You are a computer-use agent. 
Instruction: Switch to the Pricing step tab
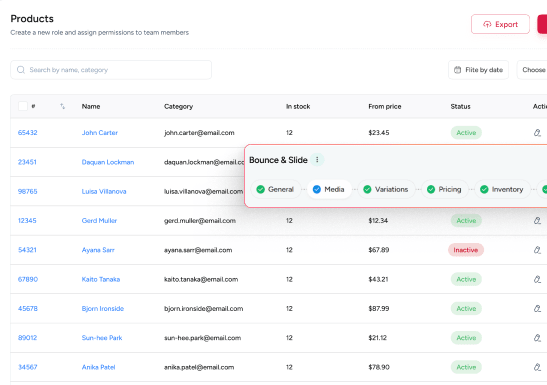444,189
